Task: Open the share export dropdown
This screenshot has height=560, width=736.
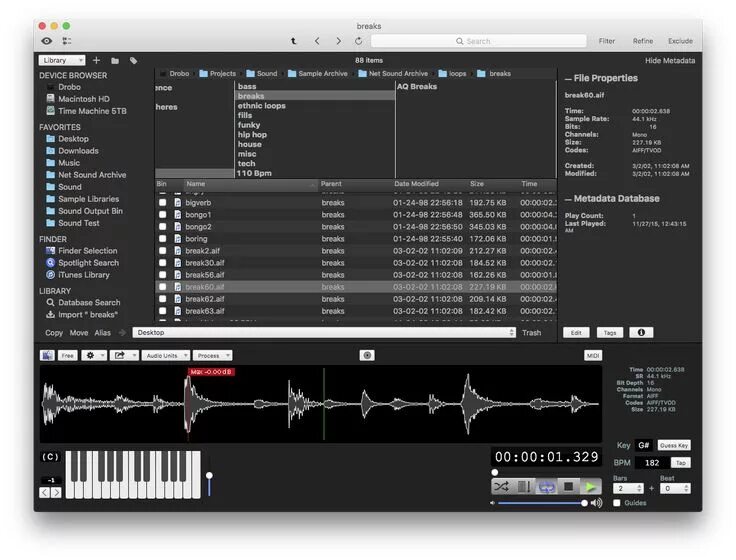Action: coord(124,356)
